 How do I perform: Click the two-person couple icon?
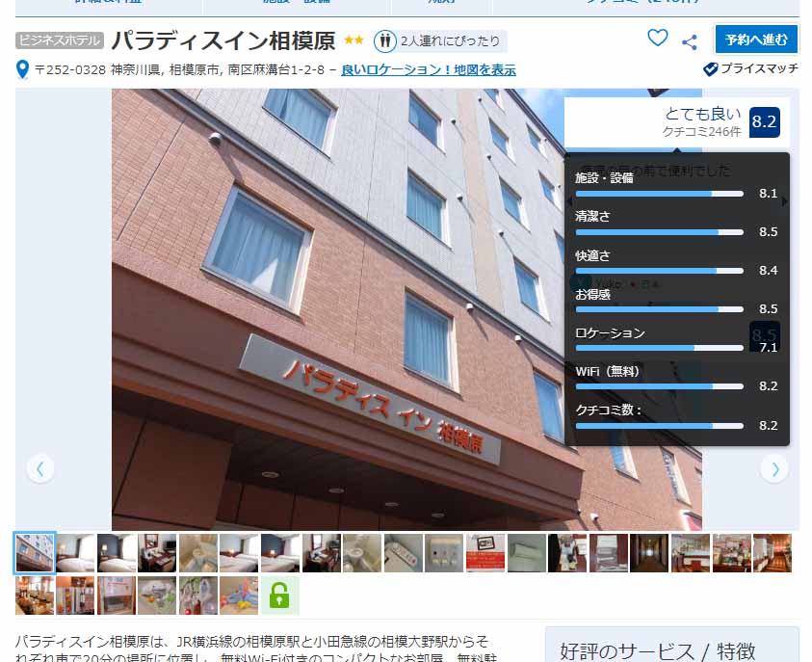click(384, 40)
